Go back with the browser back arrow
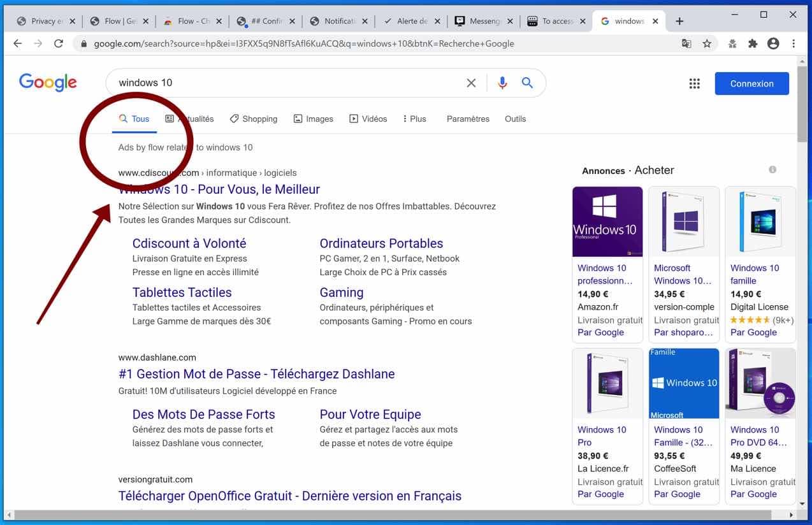Screen dimensions: 812x525 click(x=17, y=43)
